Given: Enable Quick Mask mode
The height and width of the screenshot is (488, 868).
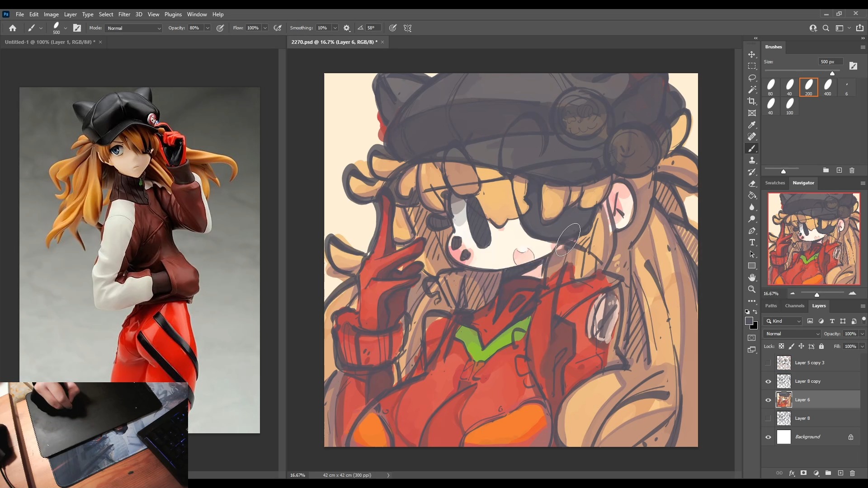Looking at the screenshot, I should 752,338.
